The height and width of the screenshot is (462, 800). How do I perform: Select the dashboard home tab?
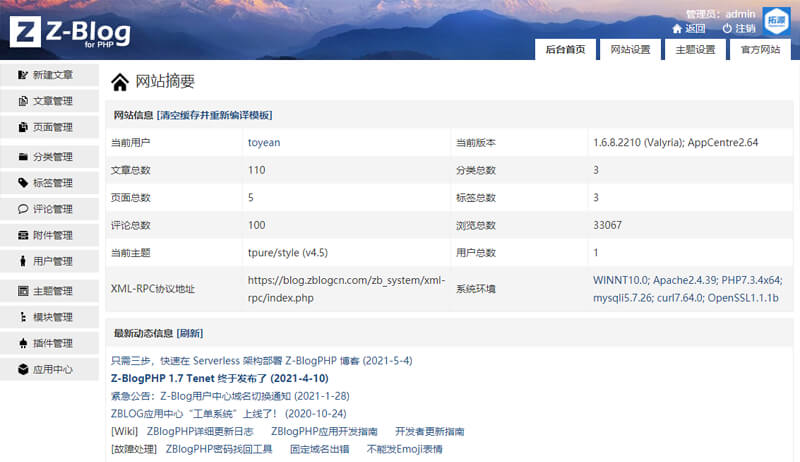tap(565, 50)
